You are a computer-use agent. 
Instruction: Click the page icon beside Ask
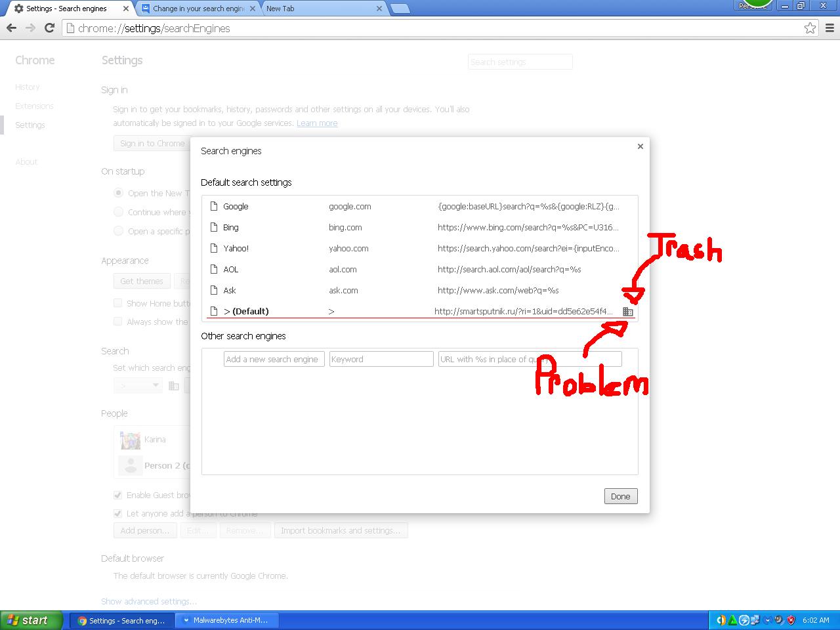(x=213, y=290)
